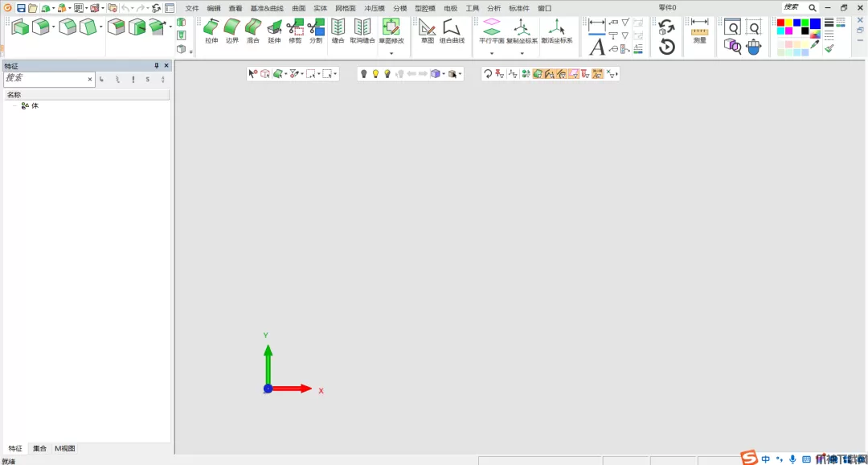The height and width of the screenshot is (465, 868).
Task: Switch to the 集合 tab
Action: coord(39,449)
